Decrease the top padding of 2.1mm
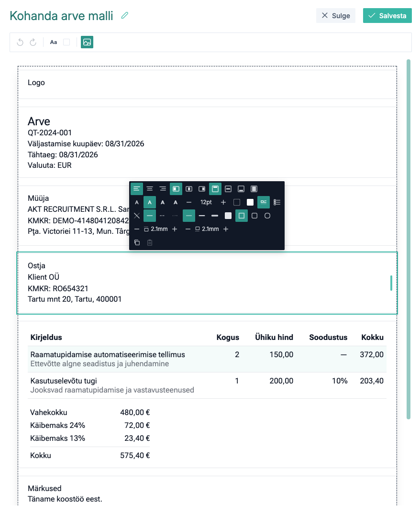This screenshot has height=514, width=420. click(137, 229)
